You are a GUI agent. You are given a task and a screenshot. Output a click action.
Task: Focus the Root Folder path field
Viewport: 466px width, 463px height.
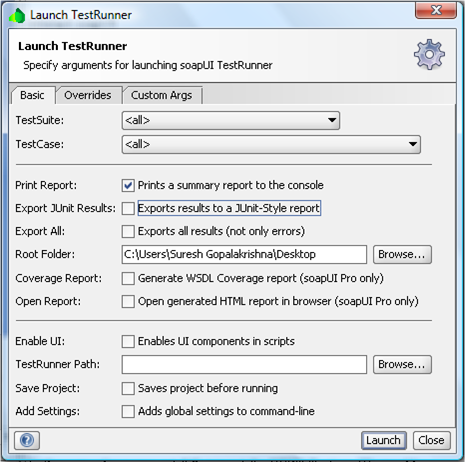tap(244, 255)
